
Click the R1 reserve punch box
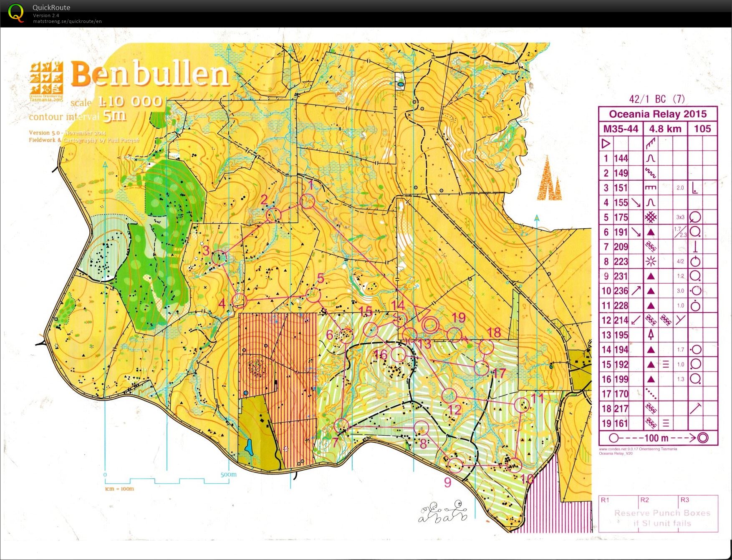(618, 513)
